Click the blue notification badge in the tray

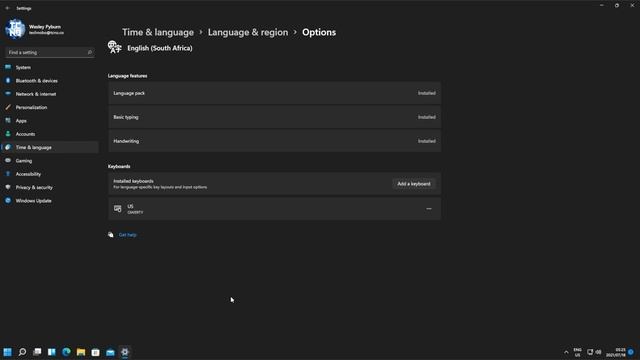tap(631, 352)
